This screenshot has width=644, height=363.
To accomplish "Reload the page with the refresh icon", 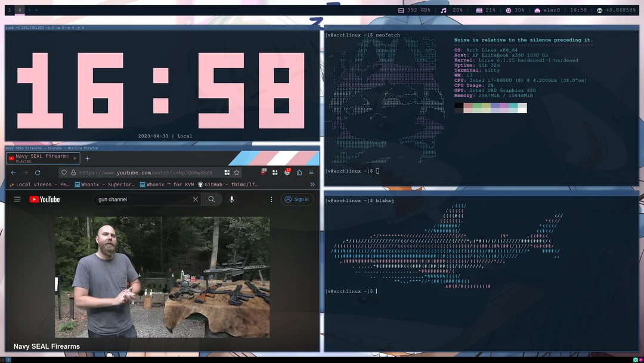I will 38,173.
